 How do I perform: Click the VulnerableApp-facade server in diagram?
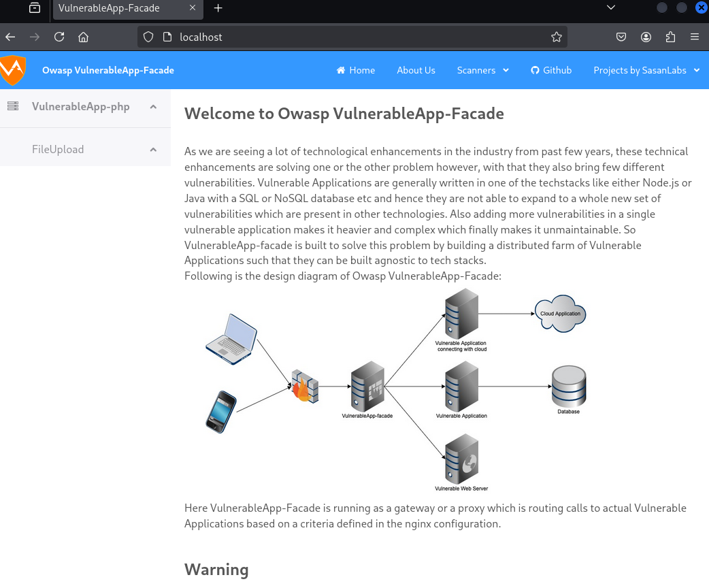coord(367,387)
